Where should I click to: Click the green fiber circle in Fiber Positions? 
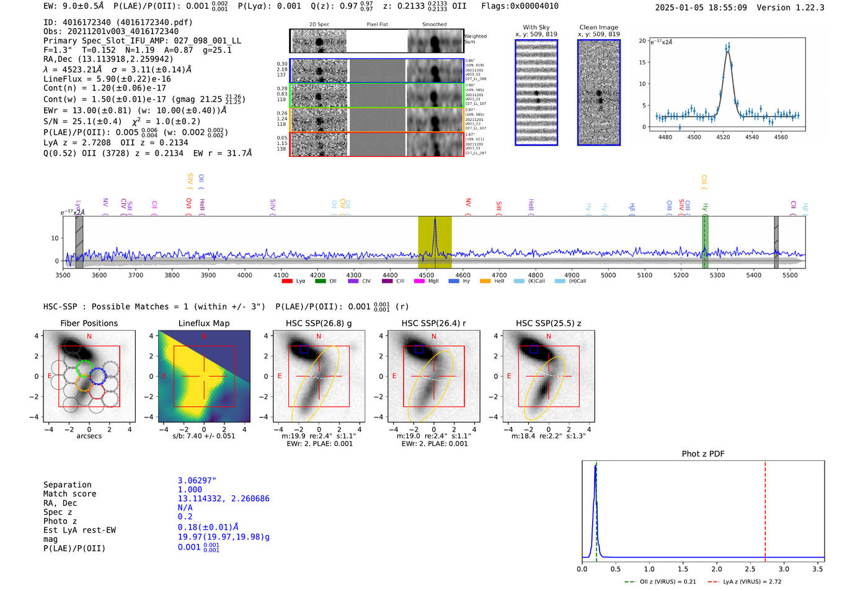coord(84,368)
